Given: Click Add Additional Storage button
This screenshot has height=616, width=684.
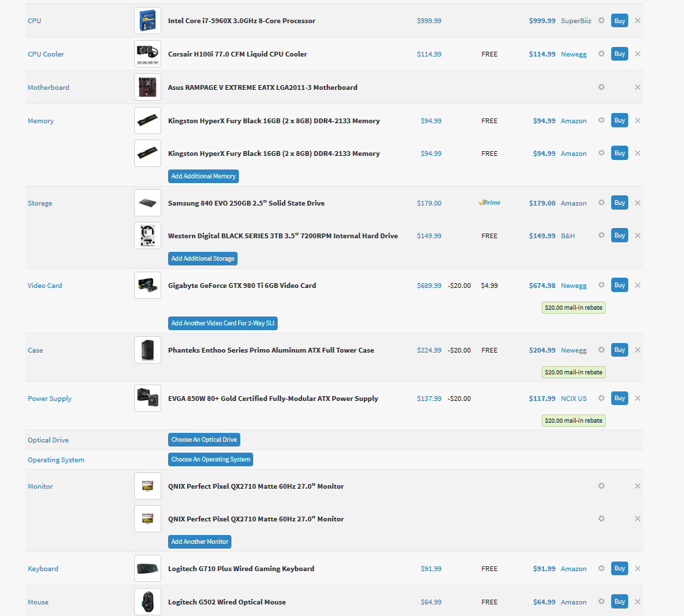Looking at the screenshot, I should click(203, 258).
